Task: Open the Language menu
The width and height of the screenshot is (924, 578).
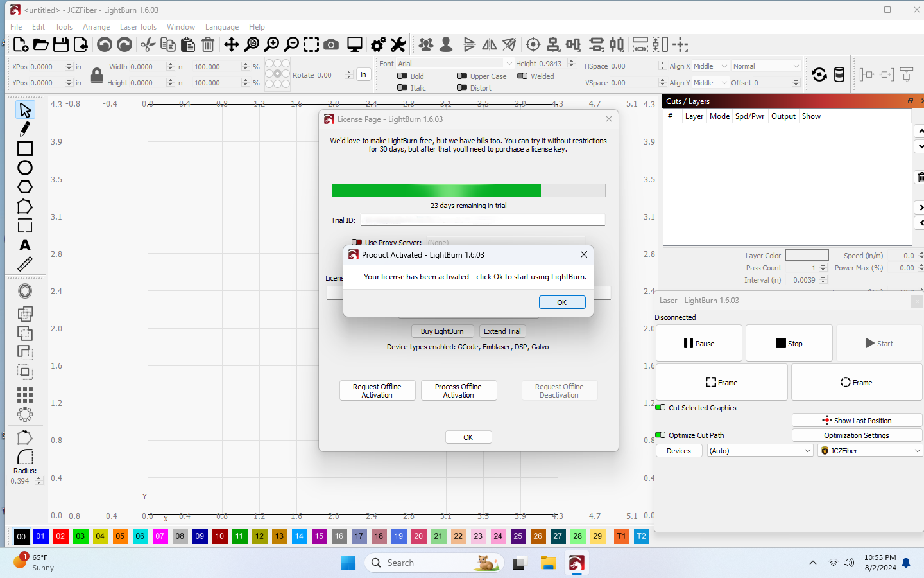Action: pyautogui.click(x=222, y=27)
